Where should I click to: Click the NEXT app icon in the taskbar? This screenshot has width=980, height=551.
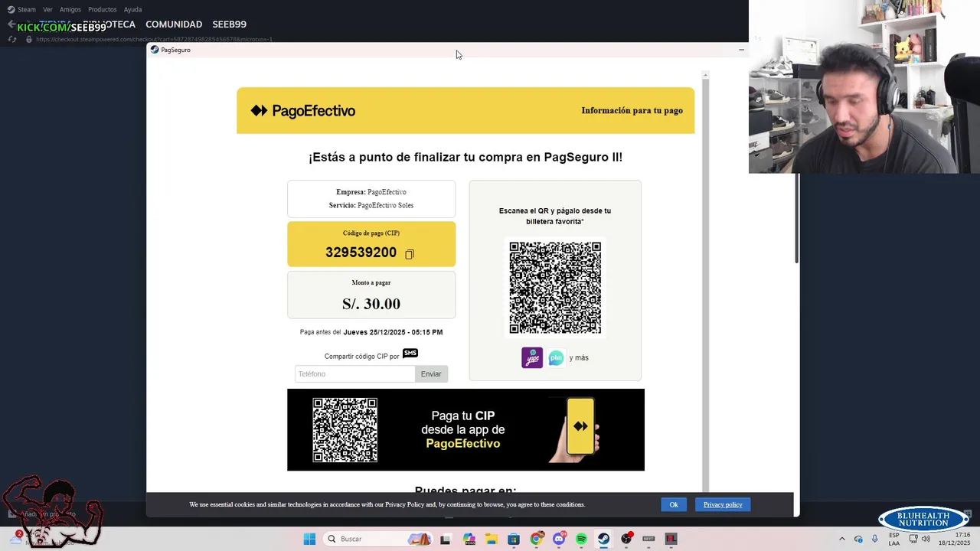pos(648,539)
